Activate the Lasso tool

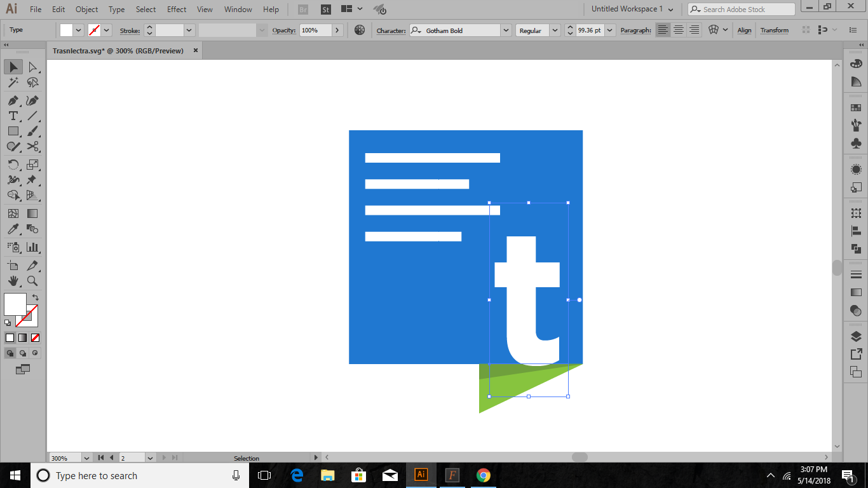[32, 83]
